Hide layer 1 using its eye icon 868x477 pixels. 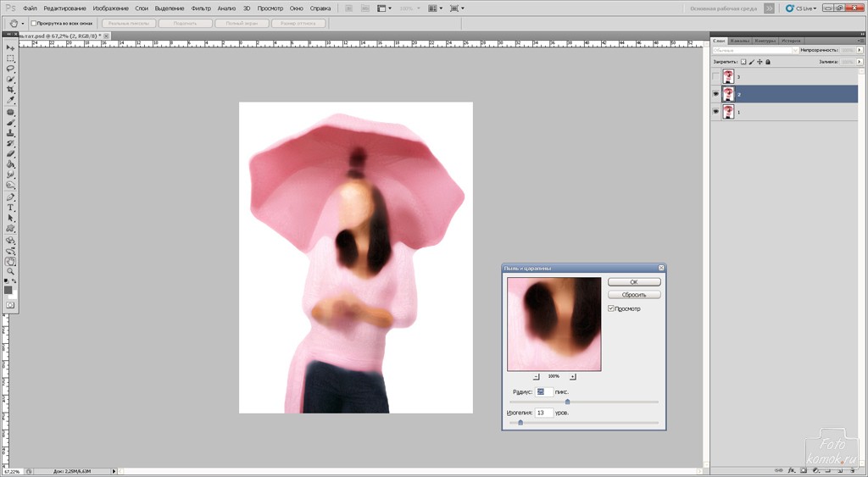click(716, 112)
